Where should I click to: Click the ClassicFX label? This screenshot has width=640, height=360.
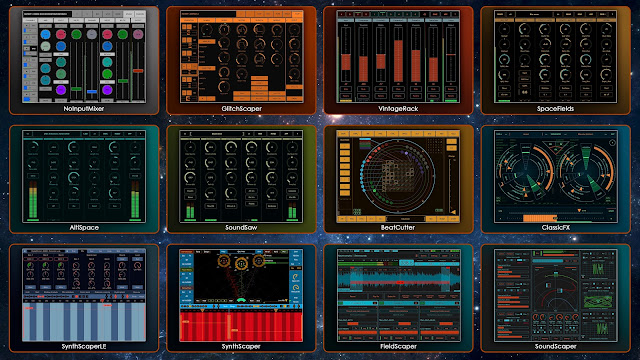(556, 227)
